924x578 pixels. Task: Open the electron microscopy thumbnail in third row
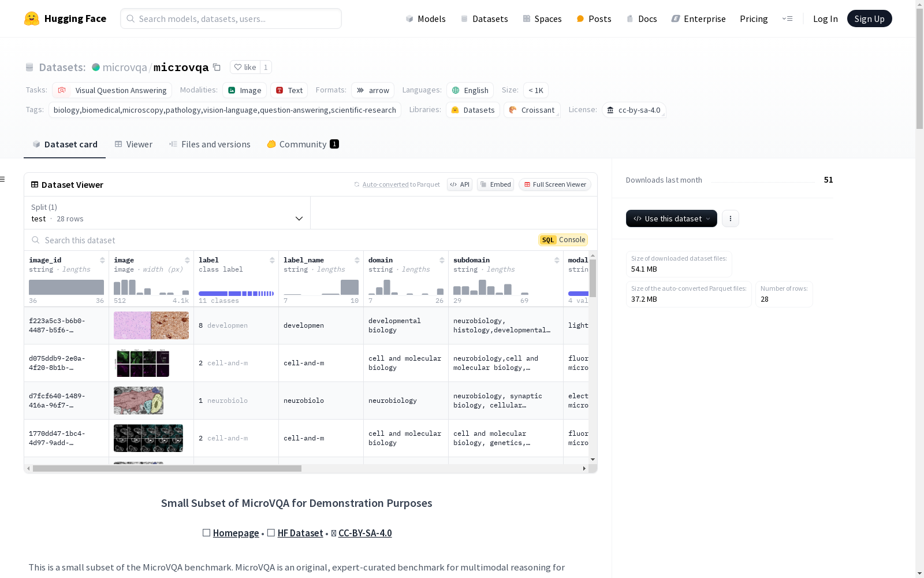tap(139, 401)
